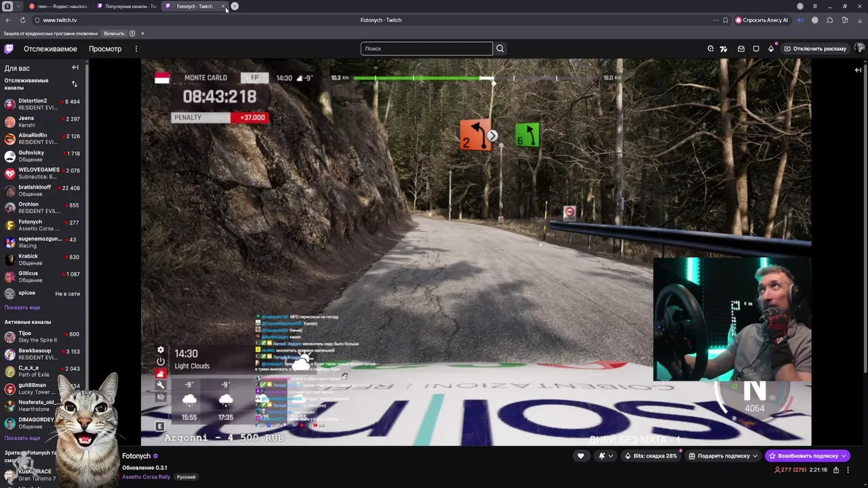Open Bits icon in top navigation
868x488 pixels.
click(x=770, y=49)
